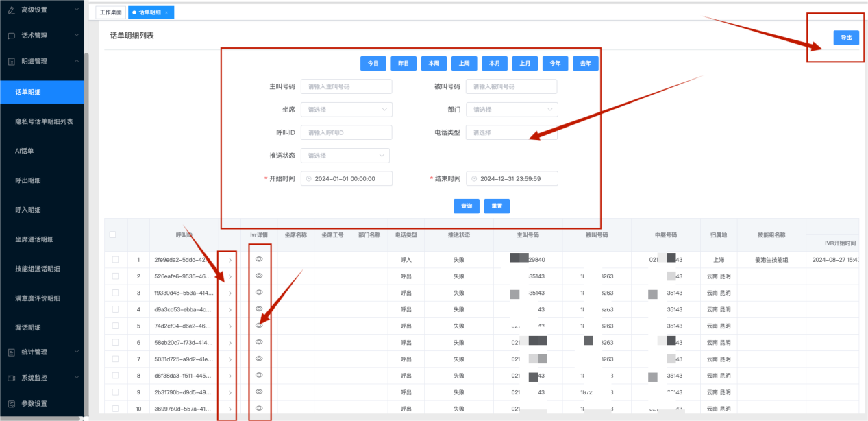The width and height of the screenshot is (868, 421).
Task: View Ivr详情 eye icon for row 6
Action: [x=259, y=342]
